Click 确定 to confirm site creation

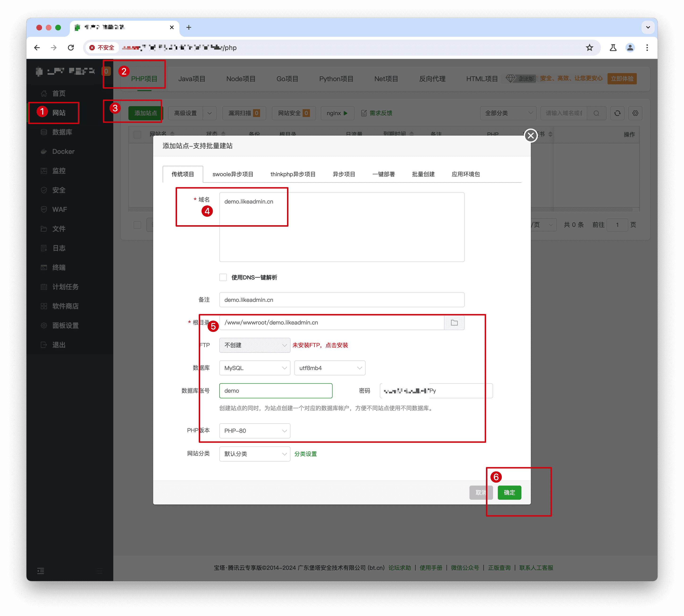(509, 492)
